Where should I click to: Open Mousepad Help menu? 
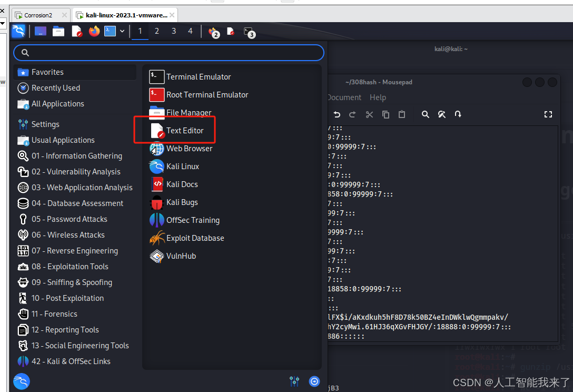[x=378, y=97]
